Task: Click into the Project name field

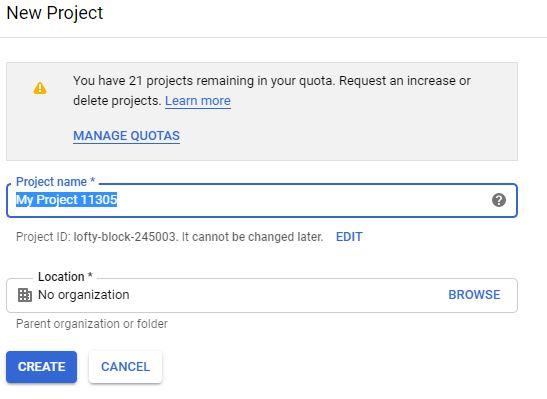Action: [262, 200]
